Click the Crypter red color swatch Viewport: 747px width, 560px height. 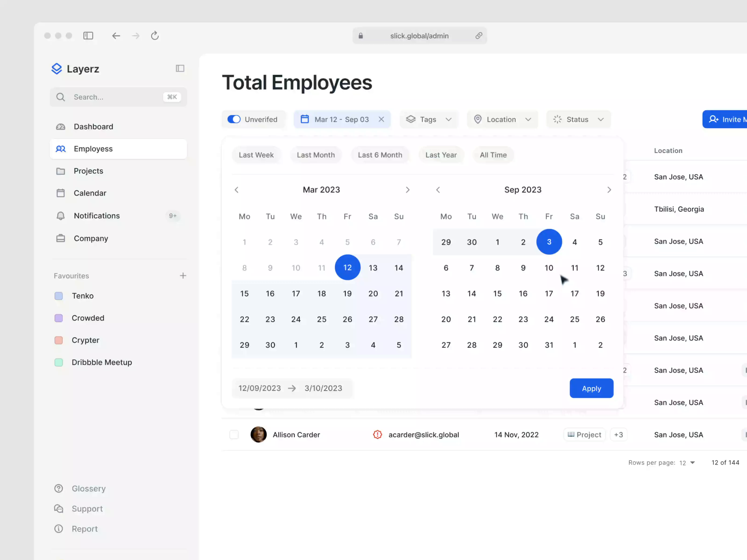tap(58, 340)
